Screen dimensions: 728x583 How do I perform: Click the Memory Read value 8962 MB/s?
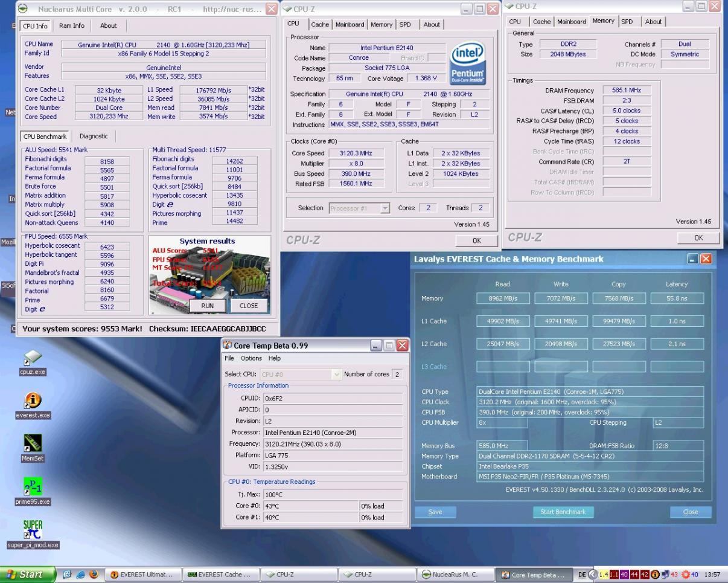point(503,298)
